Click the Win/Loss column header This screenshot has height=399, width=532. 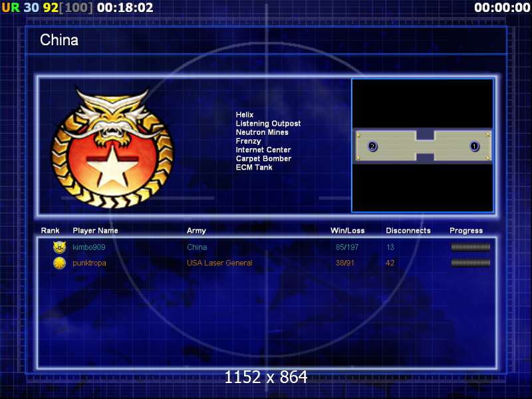347,231
